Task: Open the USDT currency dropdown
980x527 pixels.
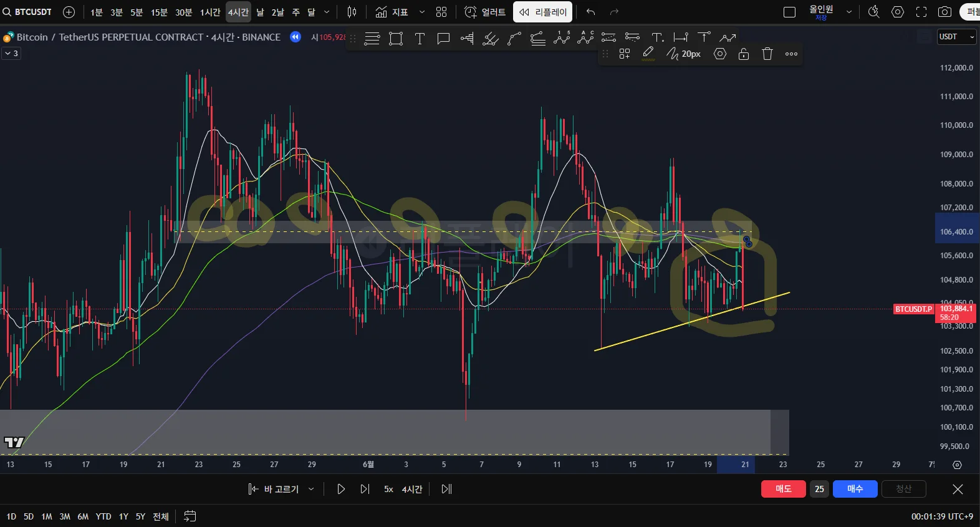Action: click(956, 37)
